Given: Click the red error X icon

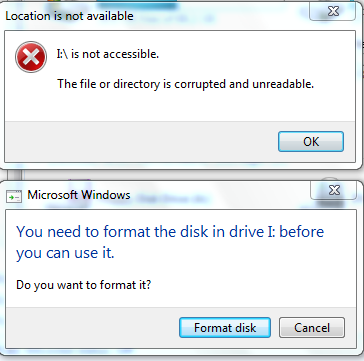Looking at the screenshot, I should click(x=31, y=57).
